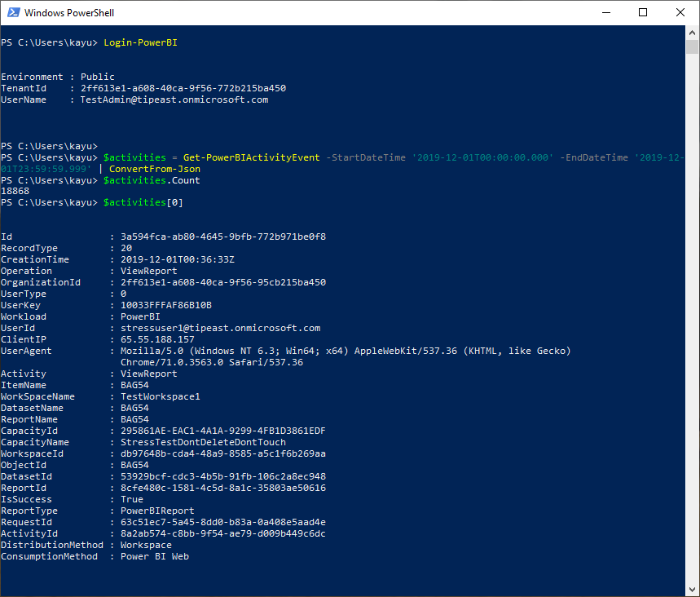The width and height of the screenshot is (700, 597).
Task: Click the TestAdmin@tipeast.onmicrosoft.com username
Action: [174, 99]
